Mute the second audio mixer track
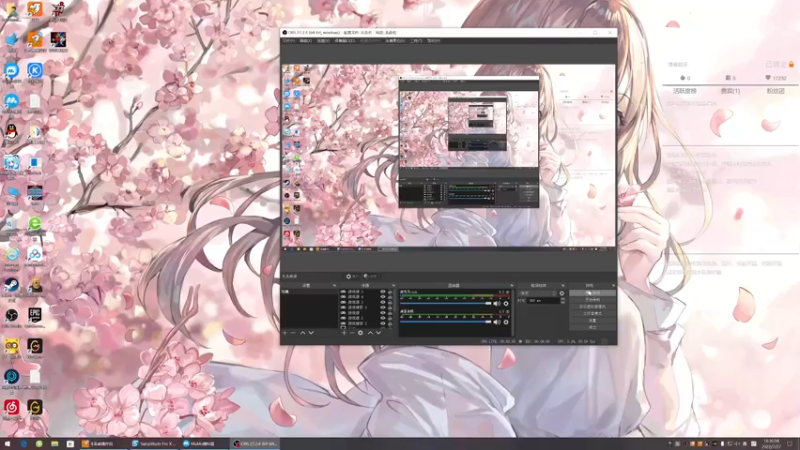Viewport: 800px width, 450px height. [x=497, y=322]
